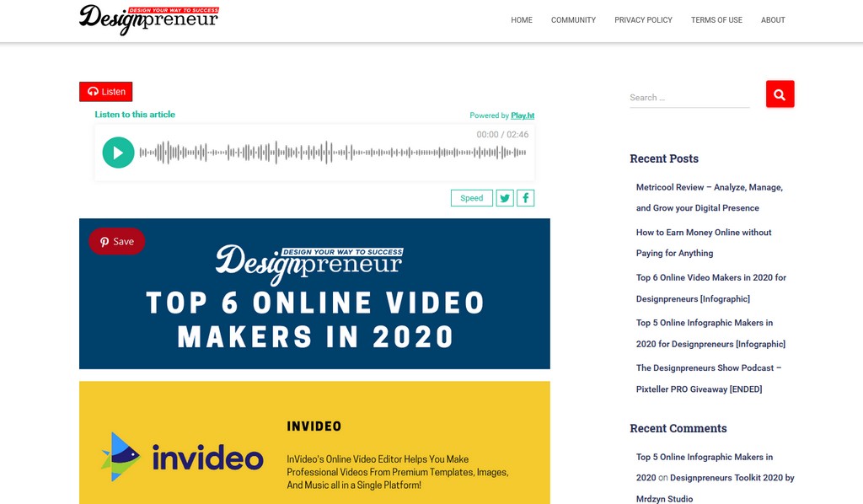863x504 pixels.
Task: Share the article via the Twitter icon
Action: click(x=504, y=197)
